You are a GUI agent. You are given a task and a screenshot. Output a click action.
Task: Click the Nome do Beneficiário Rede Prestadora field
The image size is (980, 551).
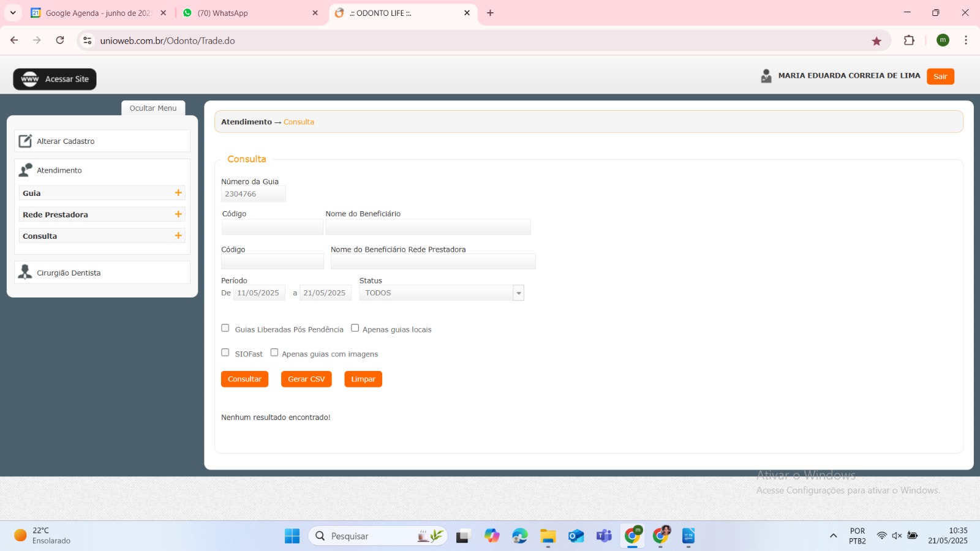click(433, 261)
